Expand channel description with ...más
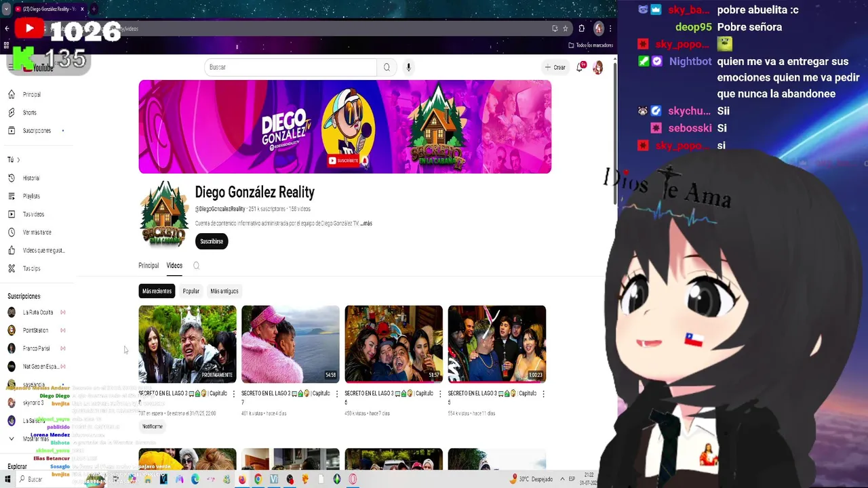The height and width of the screenshot is (488, 868). [366, 223]
